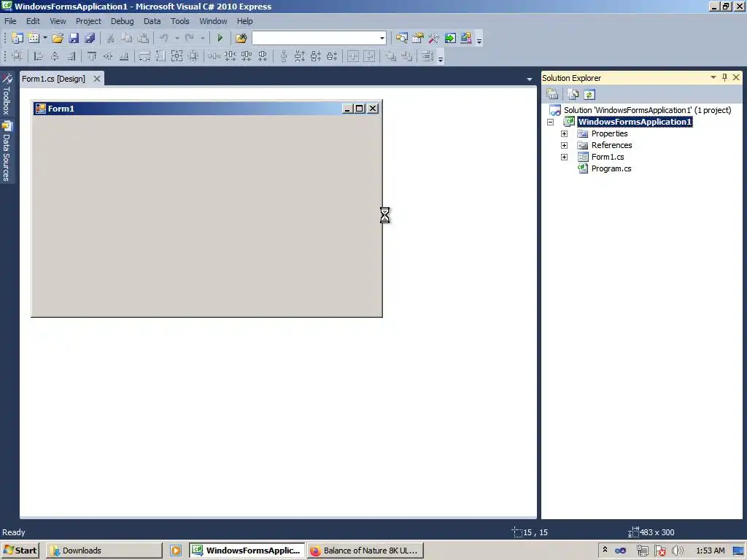Viewport: 747px width, 560px height.
Task: Click the Align Lefts layout icon
Action: click(x=39, y=56)
